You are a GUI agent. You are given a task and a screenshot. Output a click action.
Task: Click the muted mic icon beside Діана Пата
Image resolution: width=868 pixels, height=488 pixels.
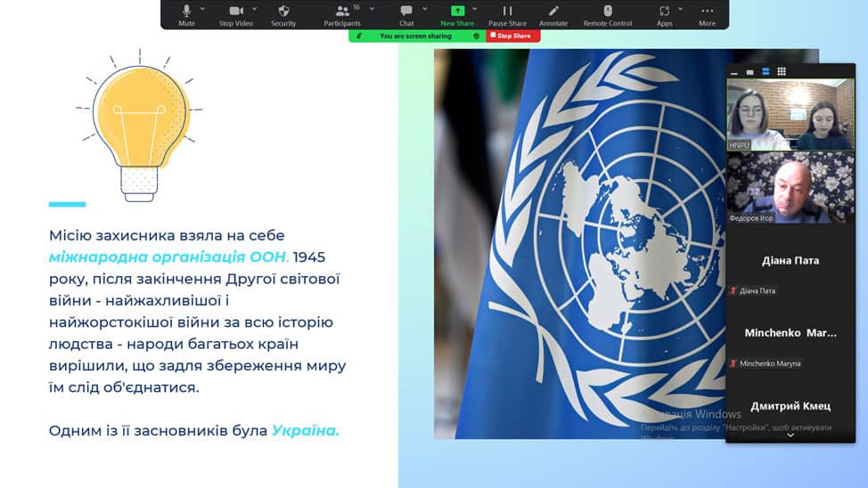pos(733,290)
